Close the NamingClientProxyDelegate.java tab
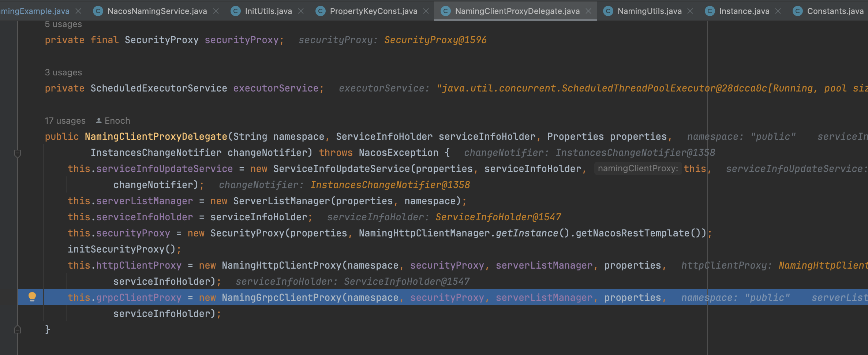This screenshot has height=355, width=868. click(588, 11)
